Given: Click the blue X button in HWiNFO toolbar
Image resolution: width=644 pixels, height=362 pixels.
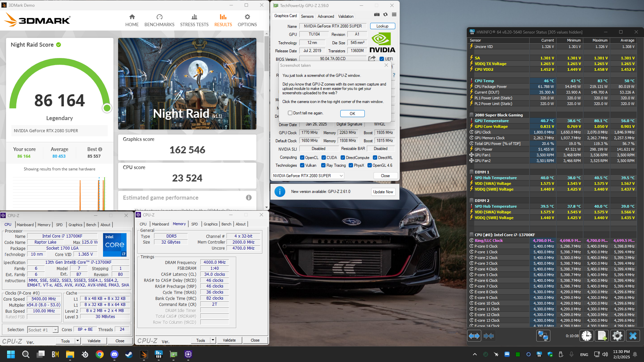Looking at the screenshot, I should [x=633, y=336].
